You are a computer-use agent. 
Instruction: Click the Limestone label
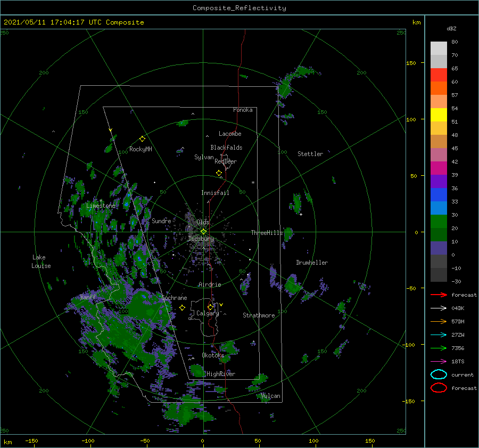pos(101,206)
